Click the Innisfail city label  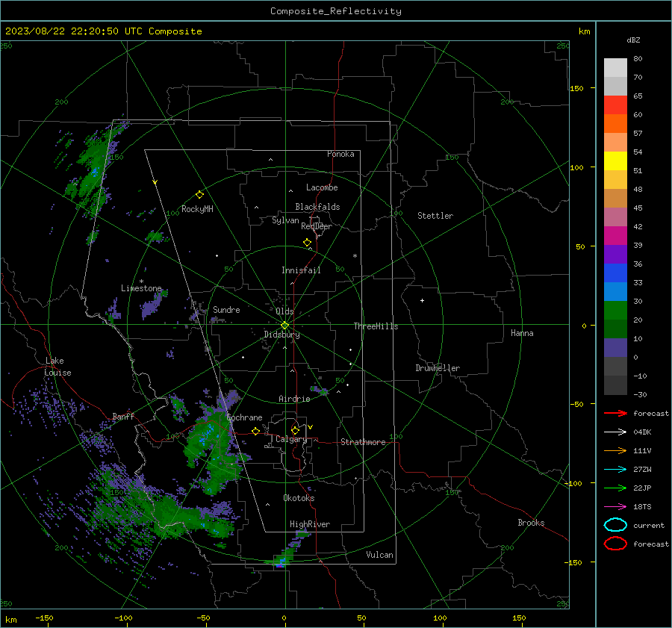click(x=301, y=270)
